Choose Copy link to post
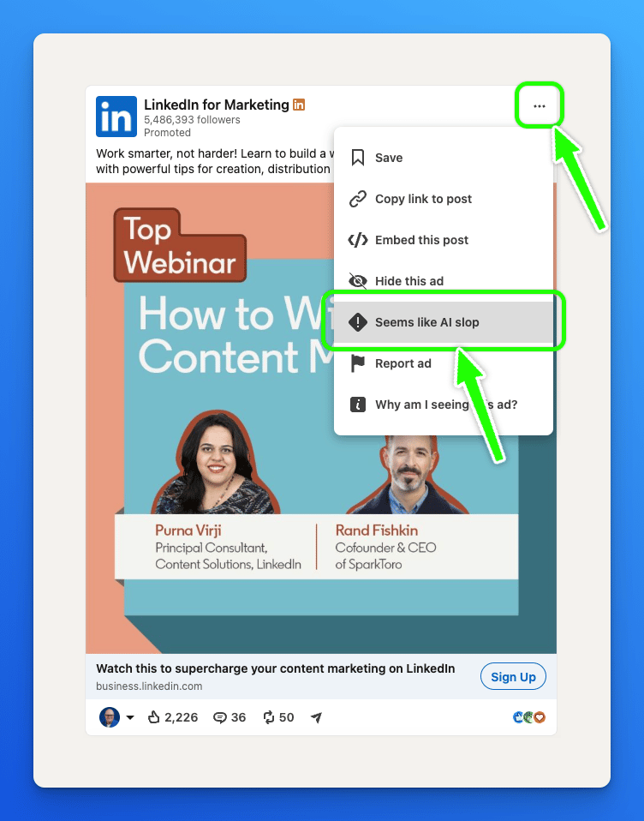Image resolution: width=644 pixels, height=821 pixels. click(x=443, y=199)
